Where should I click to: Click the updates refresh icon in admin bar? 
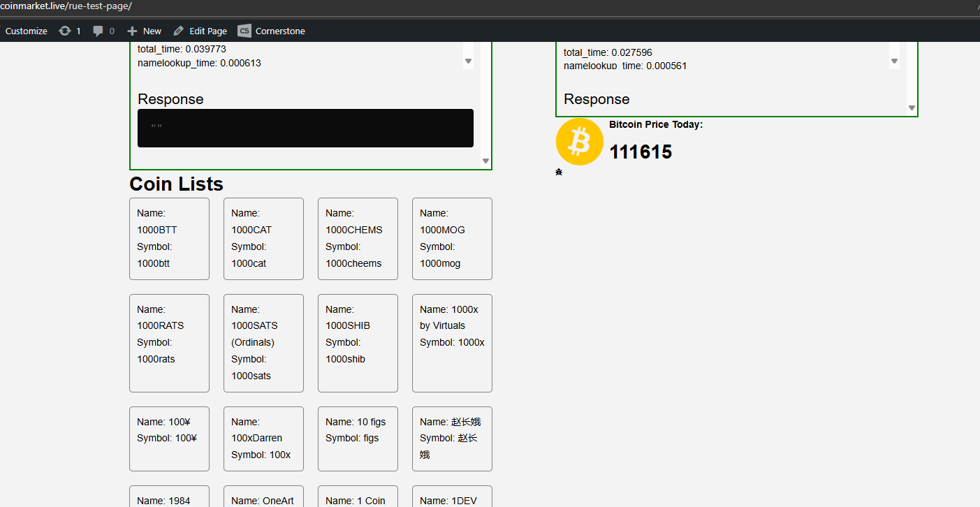65,31
